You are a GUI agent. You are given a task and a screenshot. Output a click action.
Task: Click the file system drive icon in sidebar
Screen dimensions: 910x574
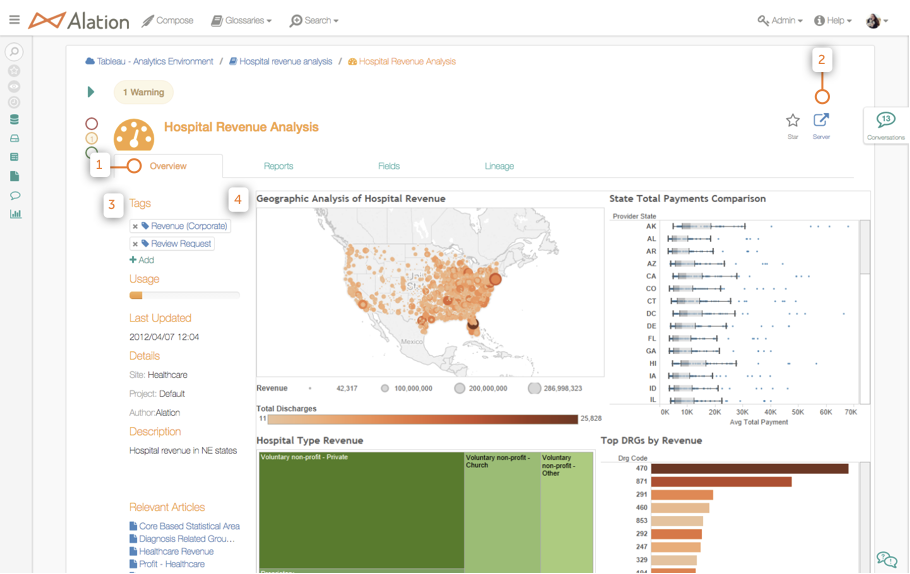tap(15, 138)
